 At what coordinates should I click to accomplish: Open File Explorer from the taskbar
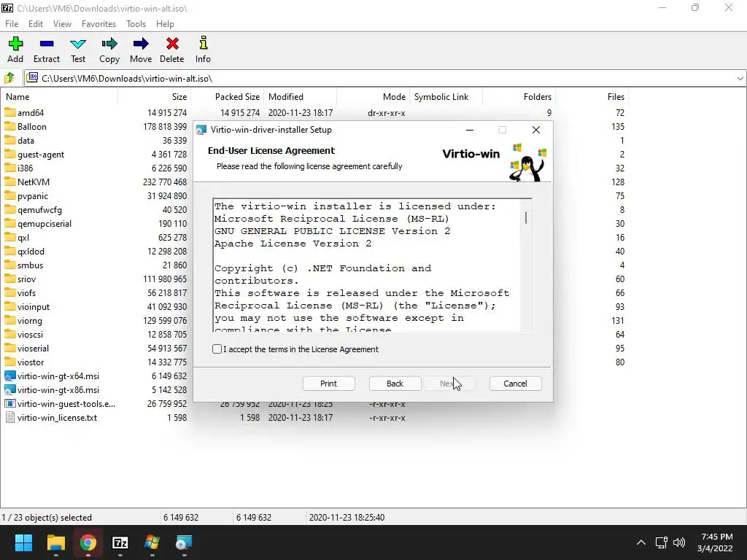(55, 542)
